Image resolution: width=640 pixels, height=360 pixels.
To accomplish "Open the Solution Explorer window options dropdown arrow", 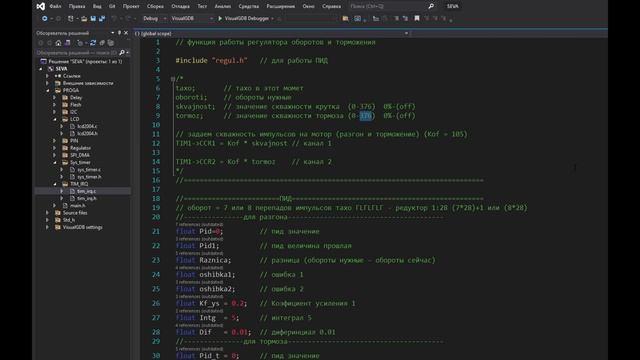I will 113,33.
